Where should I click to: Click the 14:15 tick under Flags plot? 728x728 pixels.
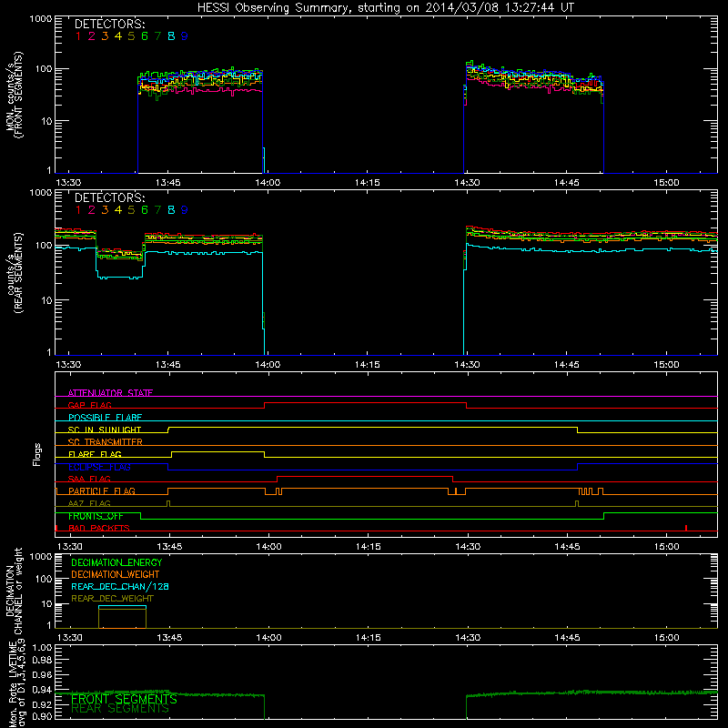click(369, 547)
